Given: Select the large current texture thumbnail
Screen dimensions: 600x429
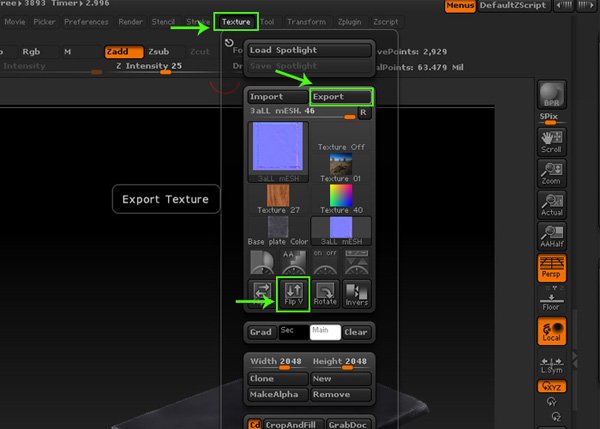Looking at the screenshot, I should pos(278,152).
